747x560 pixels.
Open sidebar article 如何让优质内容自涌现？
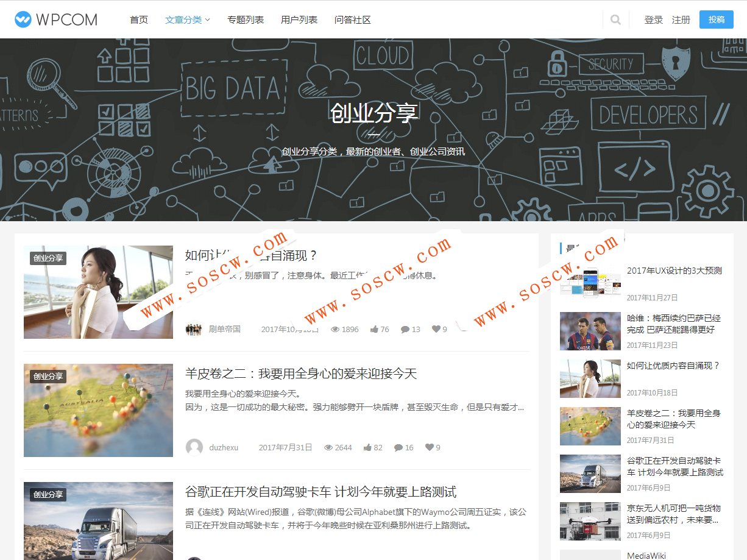point(673,366)
